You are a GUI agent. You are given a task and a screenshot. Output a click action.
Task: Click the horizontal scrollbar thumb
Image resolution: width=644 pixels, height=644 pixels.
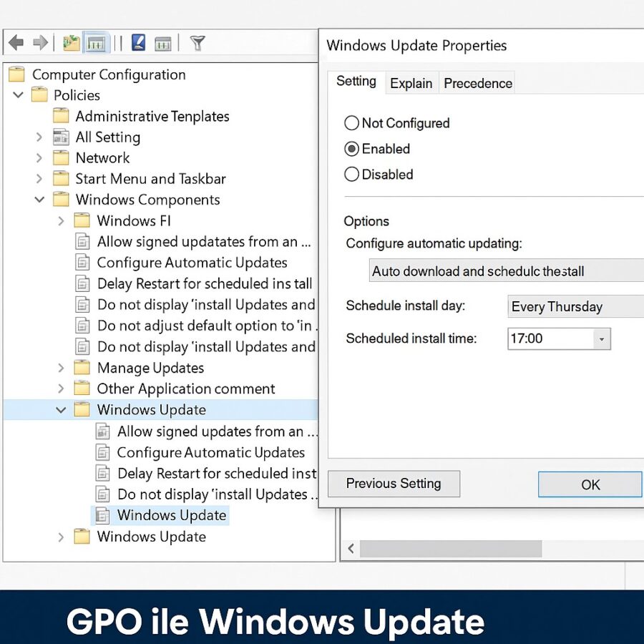pyautogui.click(x=451, y=548)
